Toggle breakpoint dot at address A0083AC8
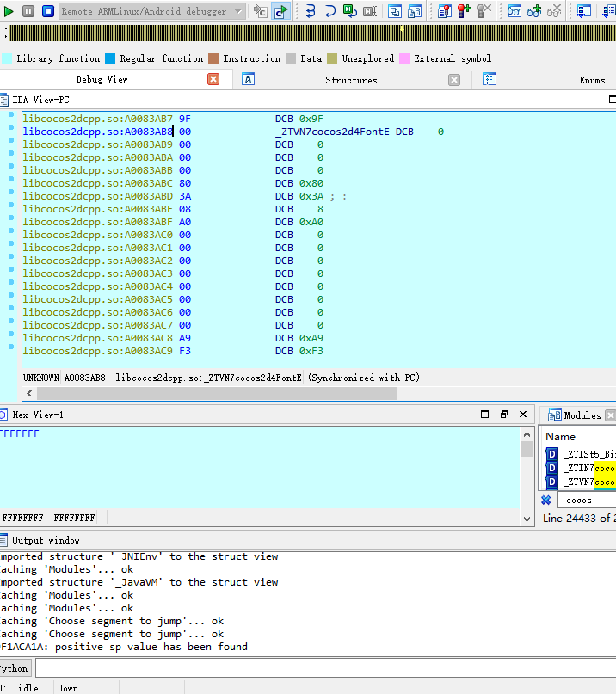 tap(11, 334)
